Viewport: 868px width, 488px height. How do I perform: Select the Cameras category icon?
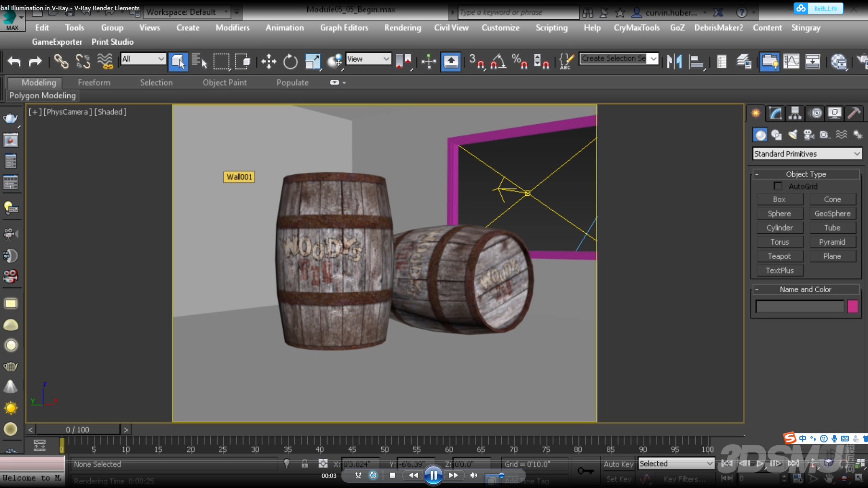coord(809,135)
